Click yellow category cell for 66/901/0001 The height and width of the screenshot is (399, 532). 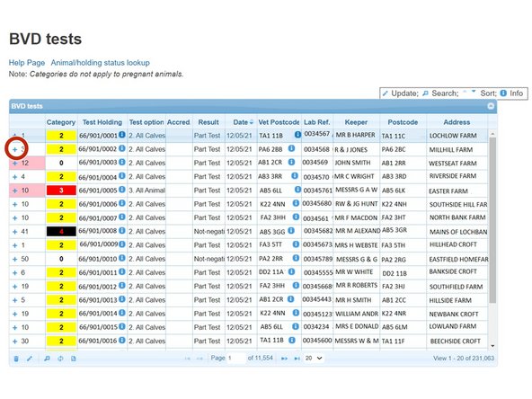(61, 136)
